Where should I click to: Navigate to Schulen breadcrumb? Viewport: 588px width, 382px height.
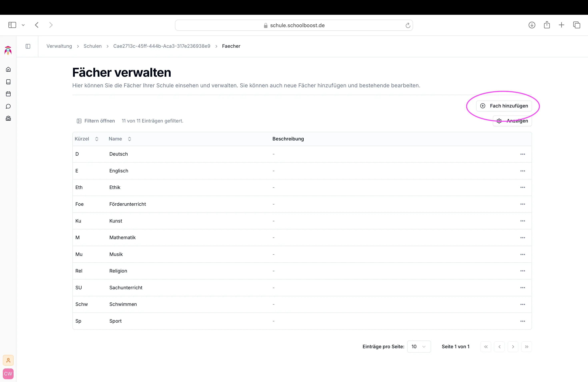(92, 46)
